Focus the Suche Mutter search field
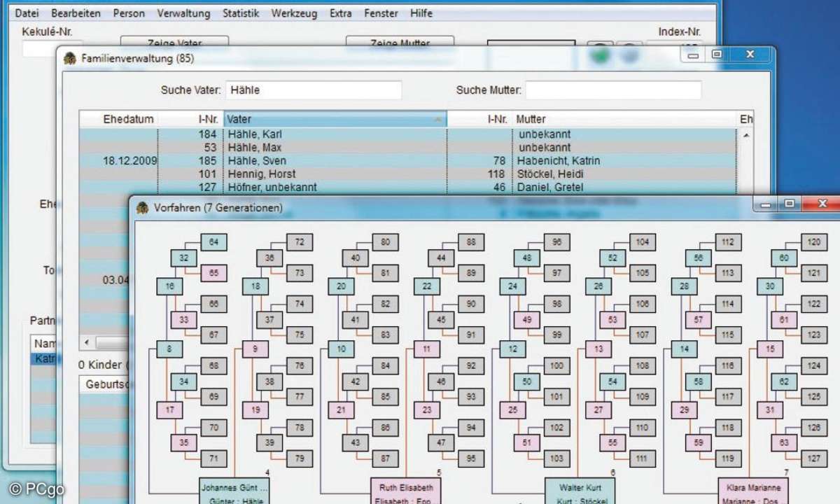Viewport: 840px width, 504px height. click(613, 90)
